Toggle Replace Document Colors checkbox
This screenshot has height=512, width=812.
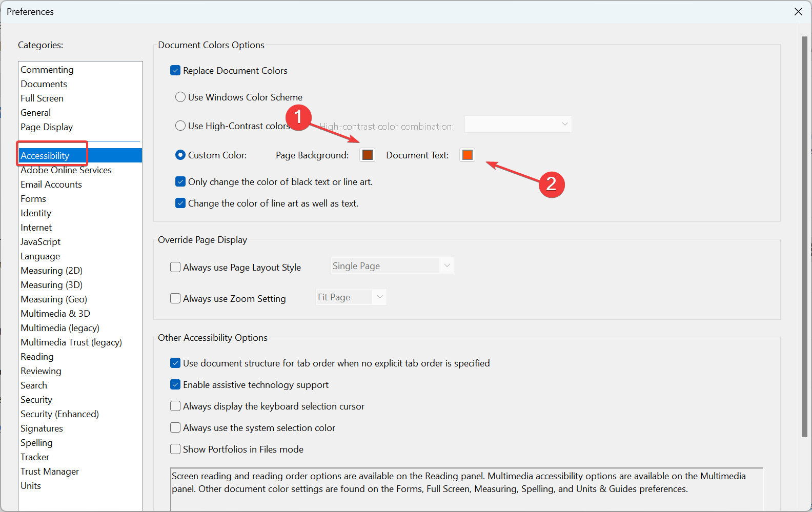175,70
